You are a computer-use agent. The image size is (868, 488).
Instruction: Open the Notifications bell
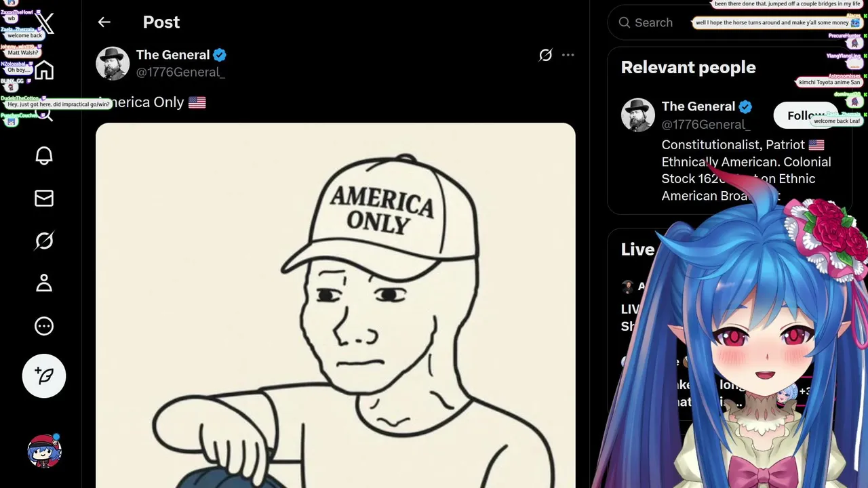pos(44,155)
